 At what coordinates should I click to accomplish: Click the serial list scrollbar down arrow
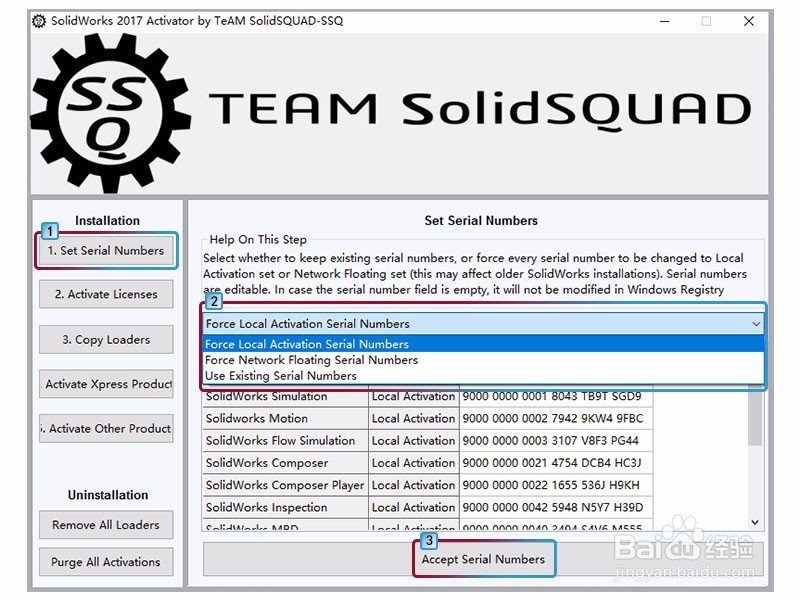click(755, 522)
